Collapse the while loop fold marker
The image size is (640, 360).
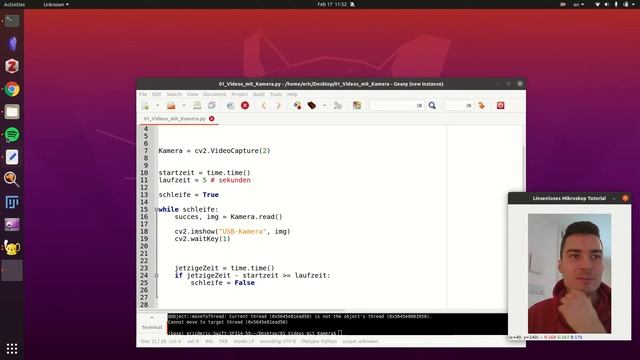[x=156, y=209]
